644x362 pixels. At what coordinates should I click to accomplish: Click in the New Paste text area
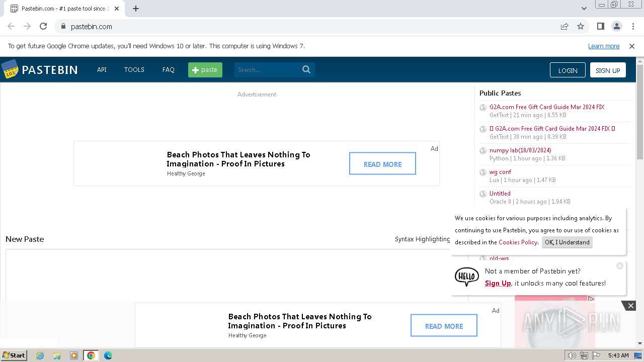point(228,275)
